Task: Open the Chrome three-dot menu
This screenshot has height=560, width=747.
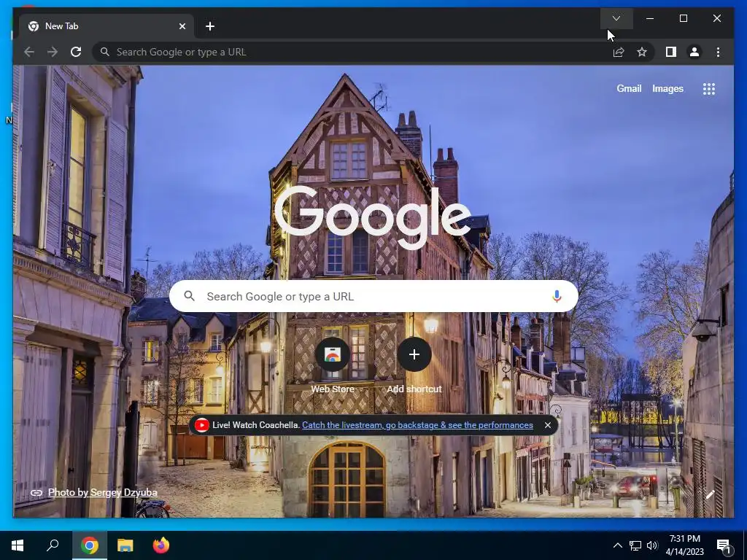Action: click(718, 52)
